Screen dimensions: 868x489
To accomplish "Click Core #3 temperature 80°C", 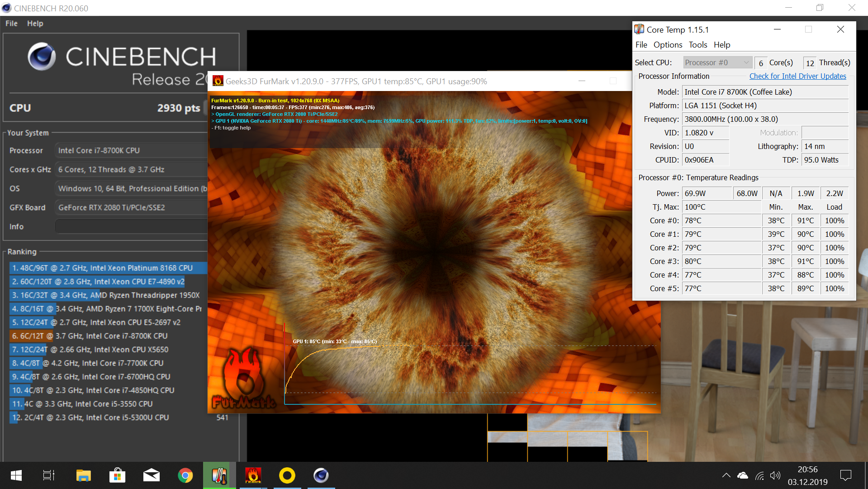I will pyautogui.click(x=721, y=261).
